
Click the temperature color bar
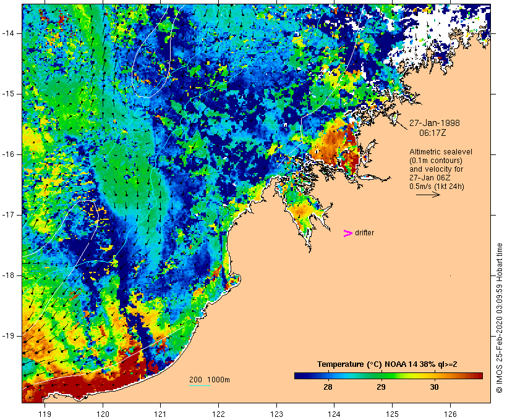[388, 376]
